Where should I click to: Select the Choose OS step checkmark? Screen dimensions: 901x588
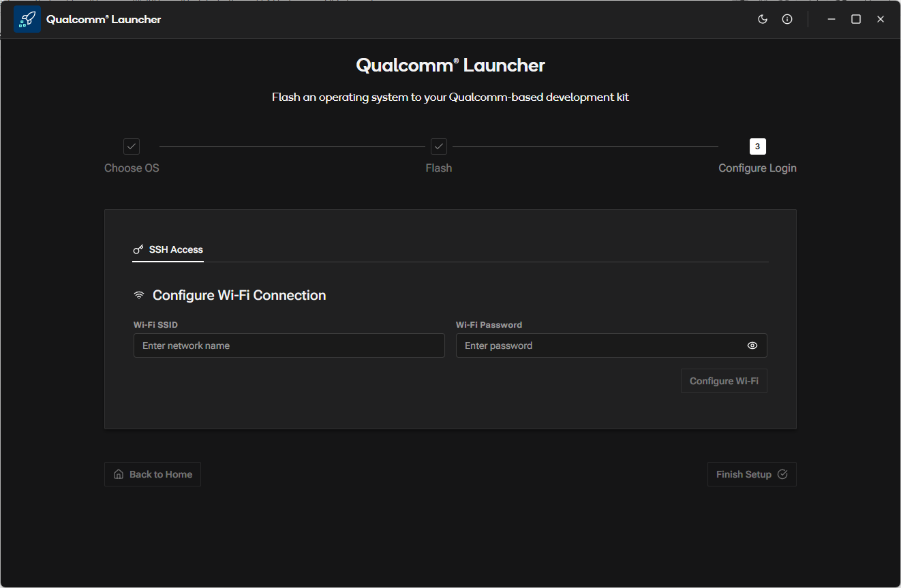132,146
